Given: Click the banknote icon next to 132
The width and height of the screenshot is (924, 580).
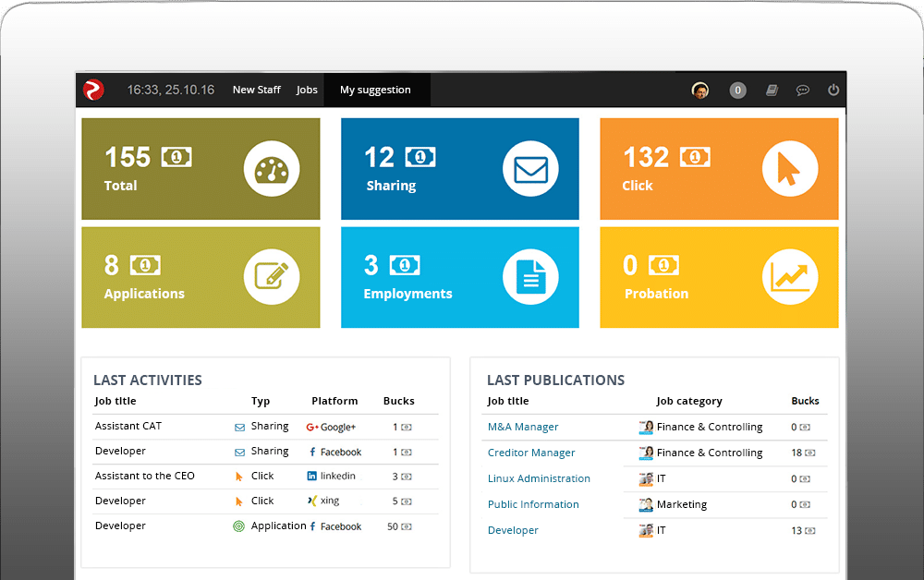Looking at the screenshot, I should click(696, 157).
